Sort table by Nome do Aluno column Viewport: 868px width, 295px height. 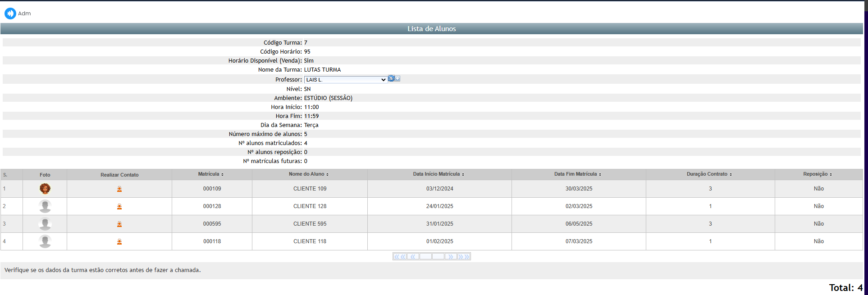[309, 174]
